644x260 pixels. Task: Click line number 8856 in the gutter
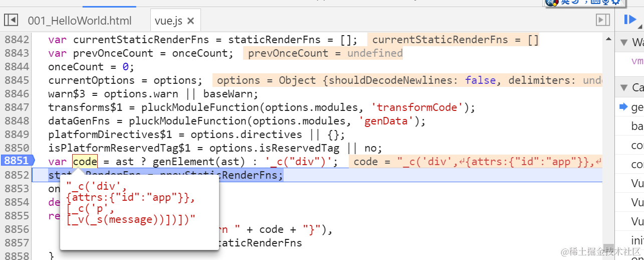click(x=17, y=229)
